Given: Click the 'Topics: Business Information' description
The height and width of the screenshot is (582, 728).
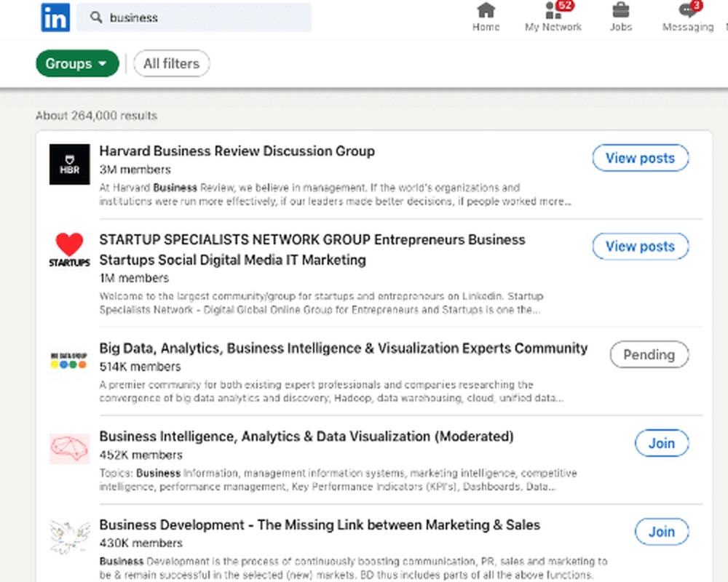Looking at the screenshot, I should click(338, 480).
